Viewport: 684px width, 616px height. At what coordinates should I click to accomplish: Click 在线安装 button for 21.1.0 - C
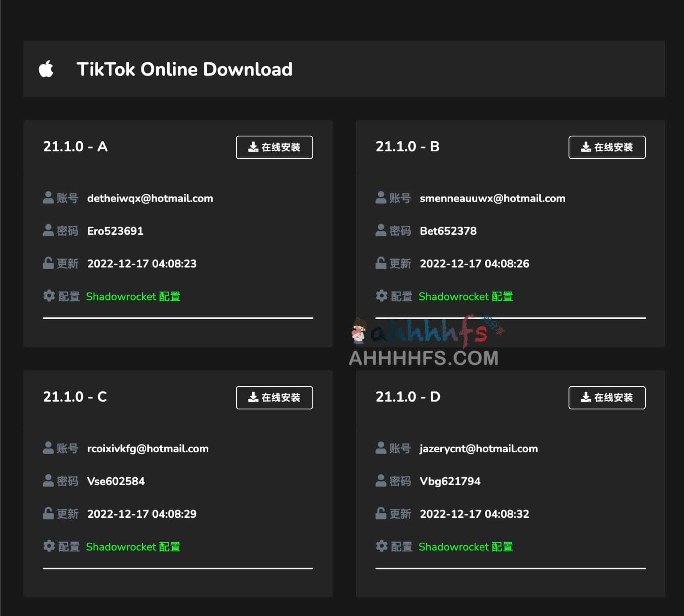[x=274, y=398]
